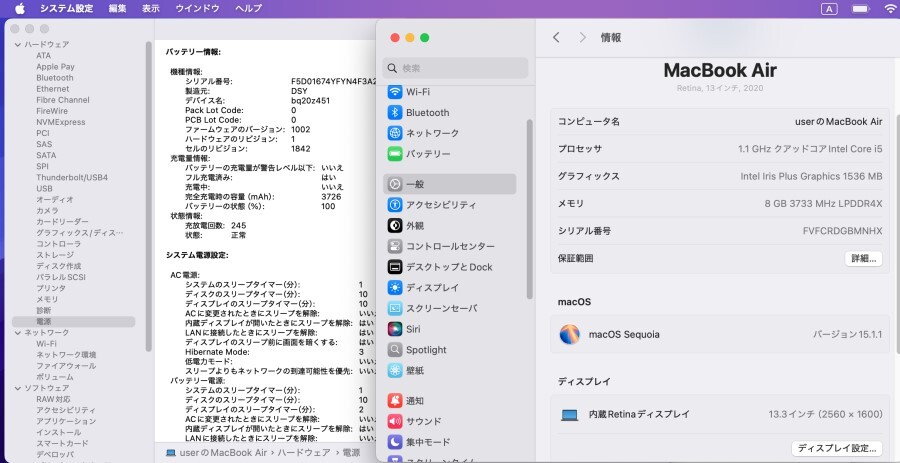Viewport: 900px width, 463px height.
Task: Select 電源 in System Information tree
Action: point(73,322)
